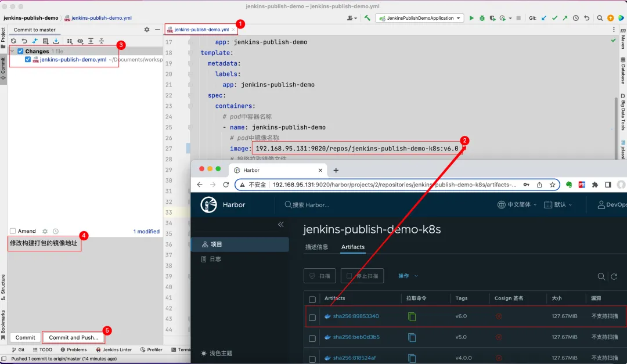Viewport: 627px width, 364px height.
Task: Open the Jenkins Linter tool window
Action: pos(114,349)
